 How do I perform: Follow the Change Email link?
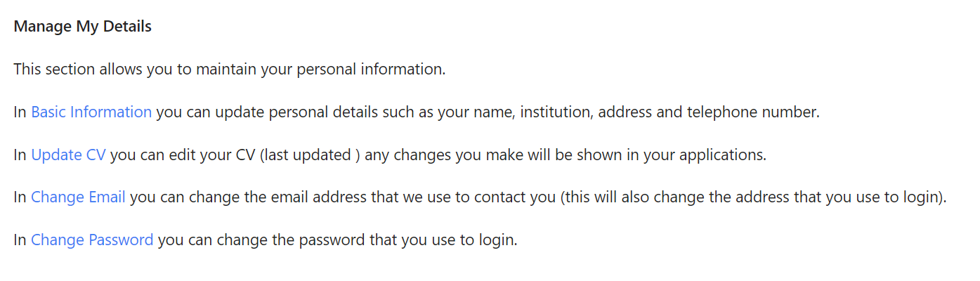78,197
